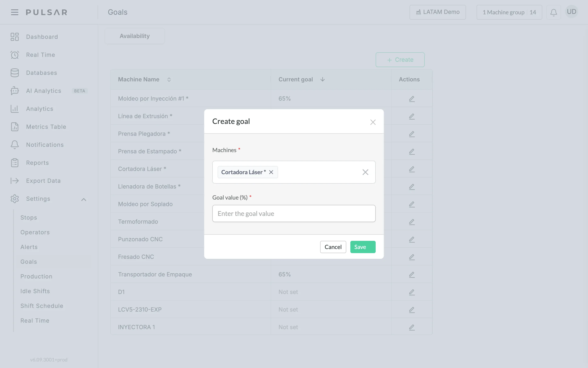588x368 pixels.
Task: Edit goal for LCV5-2310-EXP
Action: click(412, 310)
